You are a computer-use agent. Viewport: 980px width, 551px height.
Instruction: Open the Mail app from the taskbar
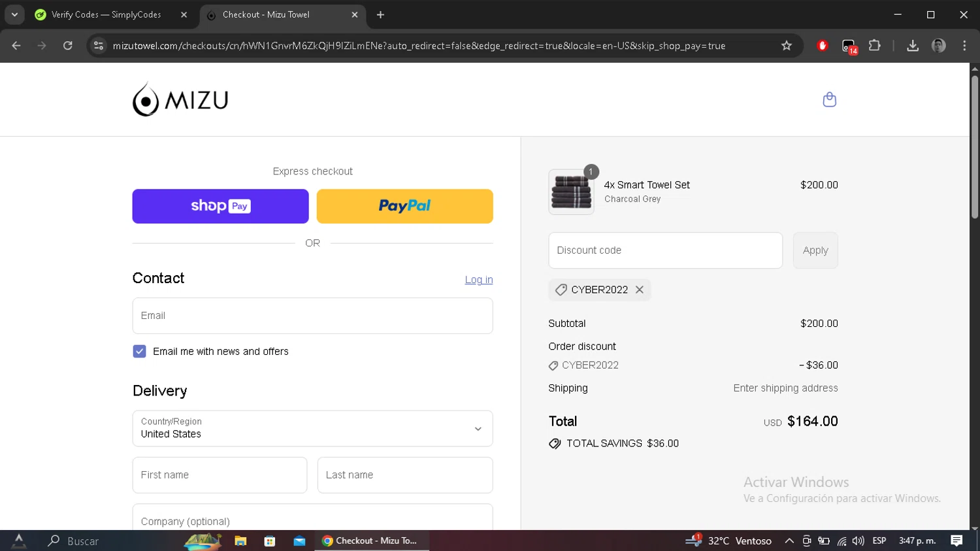tap(299, 541)
